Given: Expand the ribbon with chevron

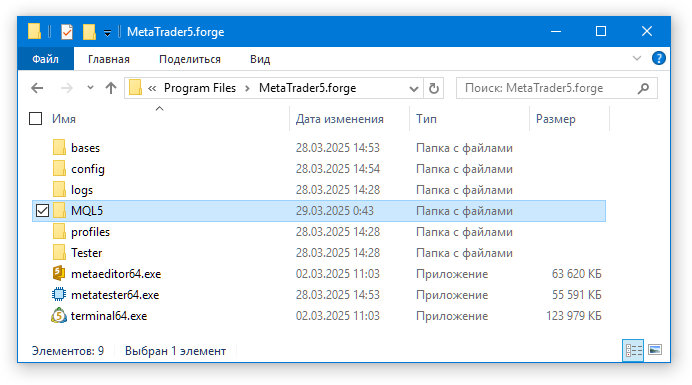Looking at the screenshot, I should (x=637, y=58).
